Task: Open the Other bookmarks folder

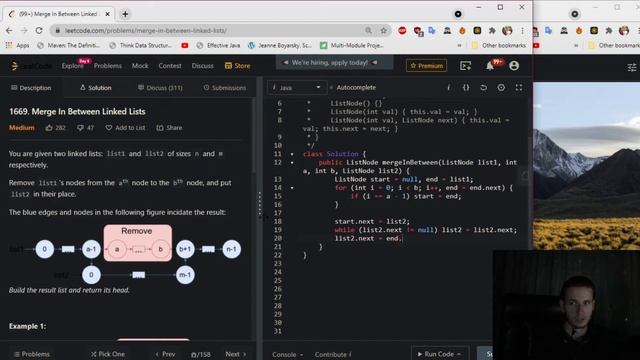Action: coord(499,45)
